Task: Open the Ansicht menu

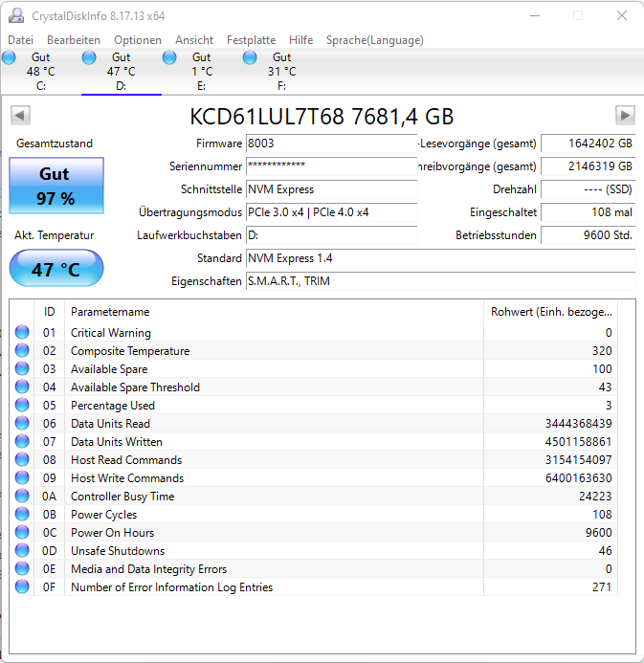Action: click(x=194, y=40)
